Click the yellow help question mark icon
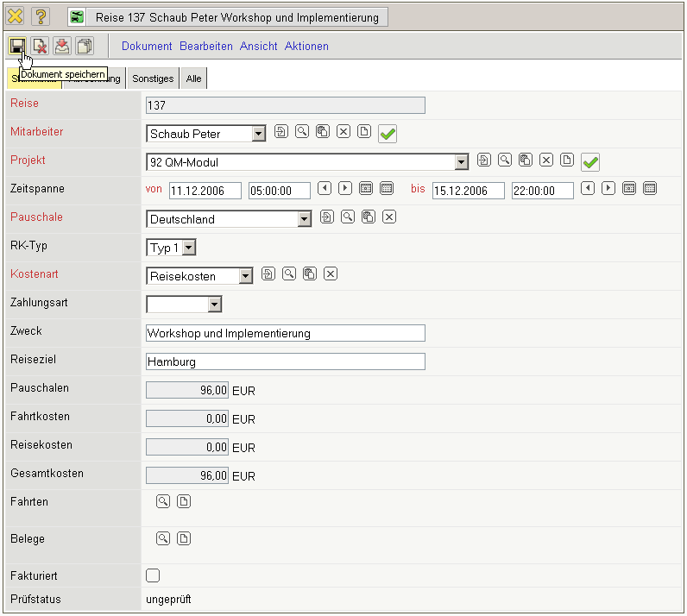 (41, 16)
